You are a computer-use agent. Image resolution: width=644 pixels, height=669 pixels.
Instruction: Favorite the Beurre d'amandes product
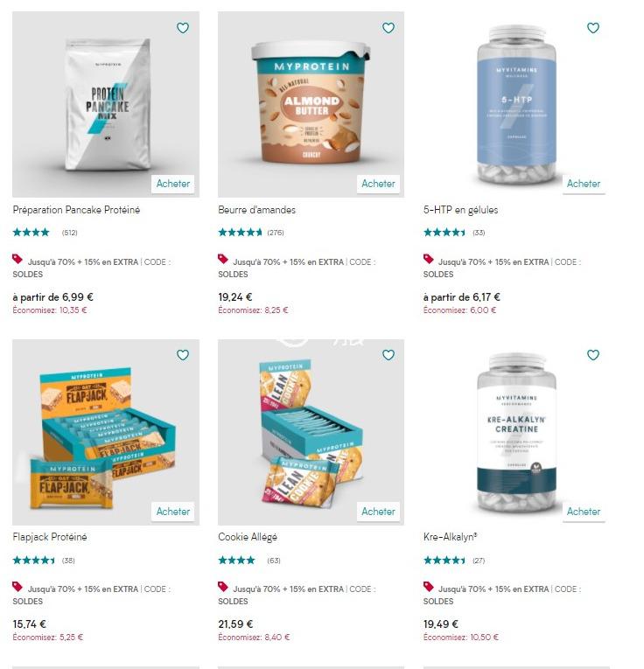pyautogui.click(x=388, y=28)
